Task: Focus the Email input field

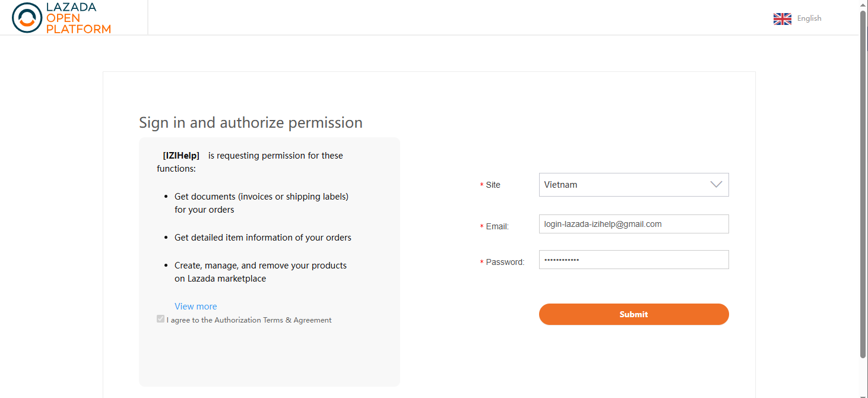Action: tap(633, 224)
